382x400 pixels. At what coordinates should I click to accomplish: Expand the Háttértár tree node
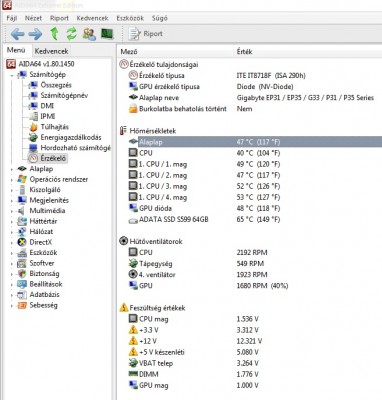point(12,222)
